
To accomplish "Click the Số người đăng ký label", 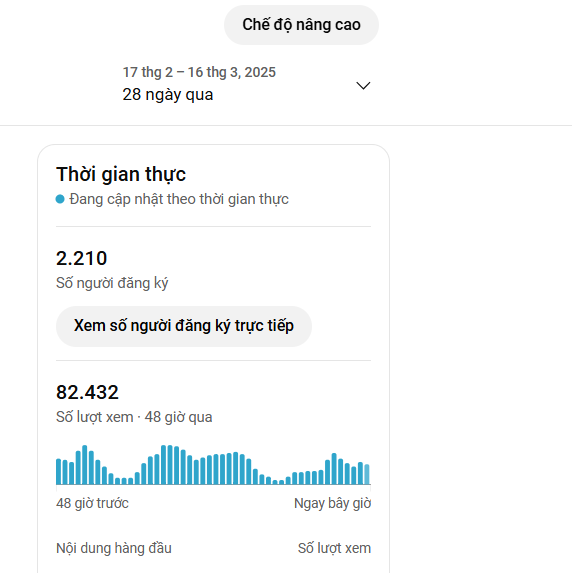I will click(112, 283).
